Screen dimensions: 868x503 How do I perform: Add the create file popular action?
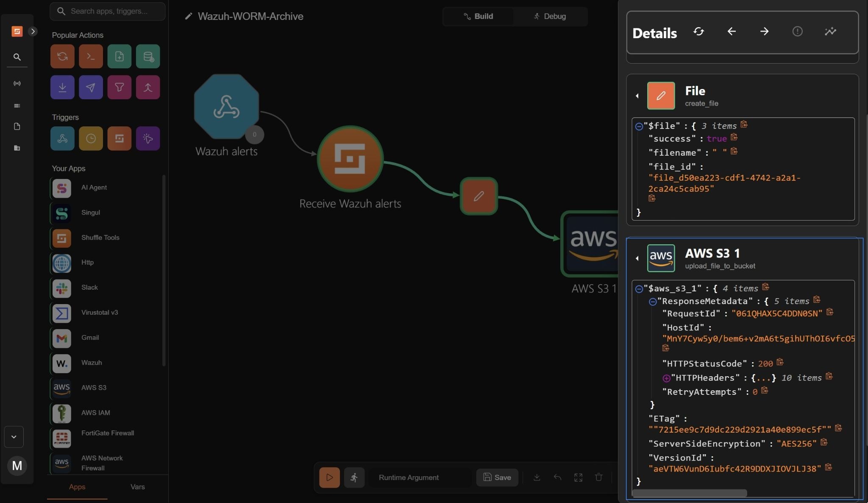pyautogui.click(x=120, y=56)
